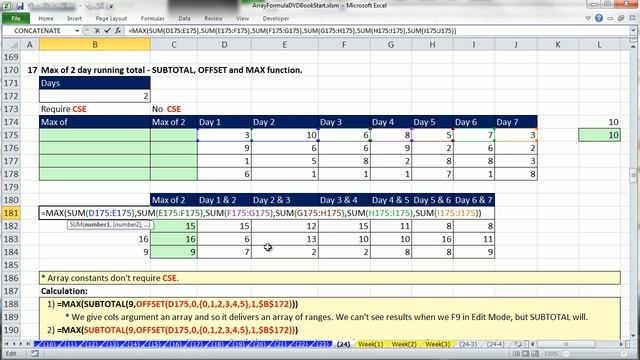Switch to Page Layout view icon
The height and width of the screenshot is (360, 640).
(526, 353)
